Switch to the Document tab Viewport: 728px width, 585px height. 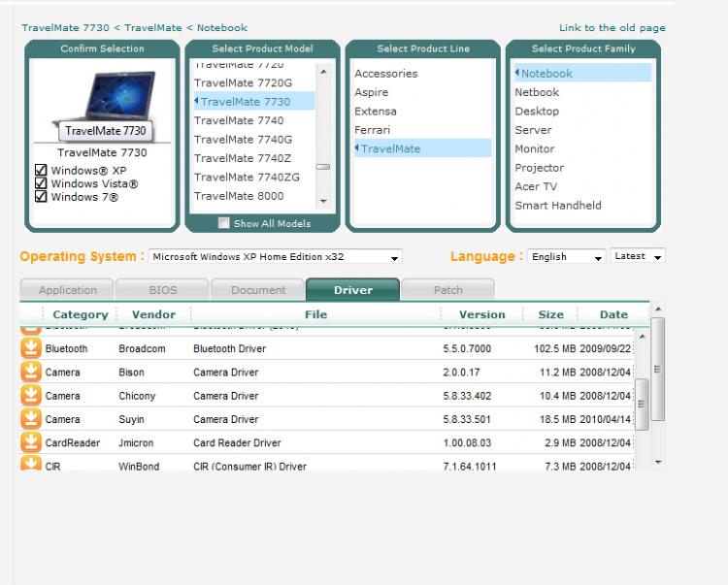click(x=258, y=290)
